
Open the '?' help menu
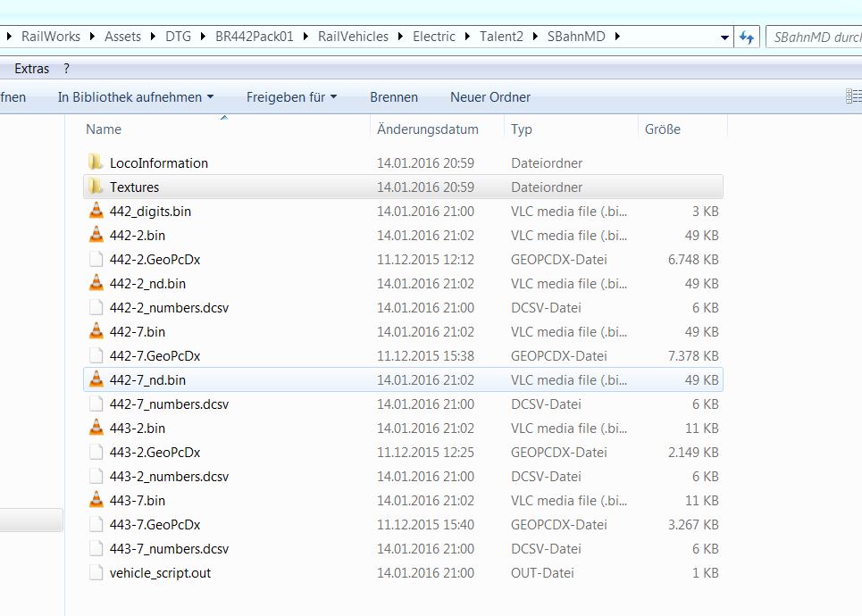[66, 69]
